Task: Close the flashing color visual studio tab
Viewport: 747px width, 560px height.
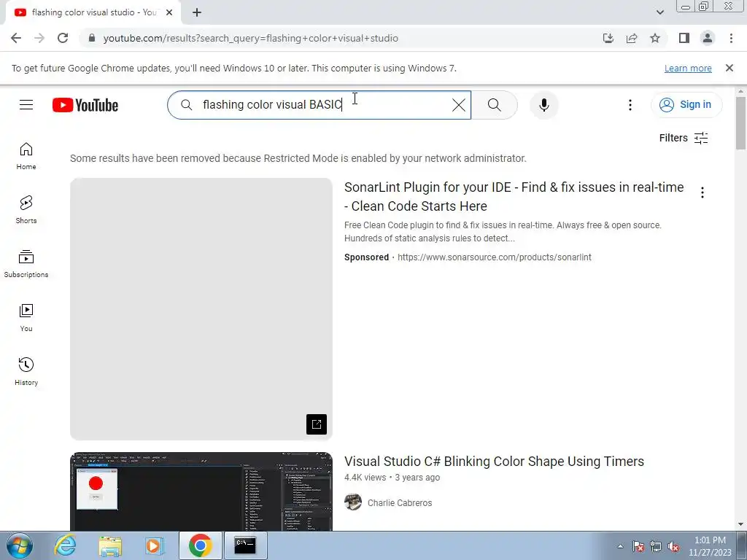Action: [169, 13]
